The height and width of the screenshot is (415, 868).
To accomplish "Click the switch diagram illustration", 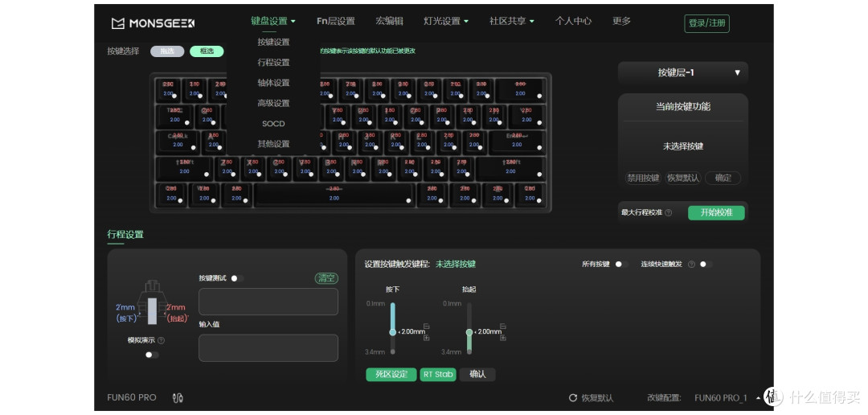I will (152, 302).
